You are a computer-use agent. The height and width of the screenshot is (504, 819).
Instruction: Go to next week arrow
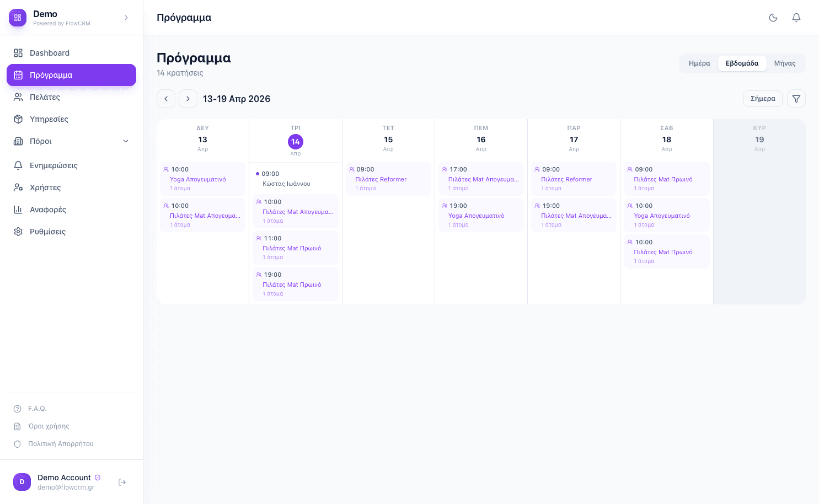click(x=188, y=99)
